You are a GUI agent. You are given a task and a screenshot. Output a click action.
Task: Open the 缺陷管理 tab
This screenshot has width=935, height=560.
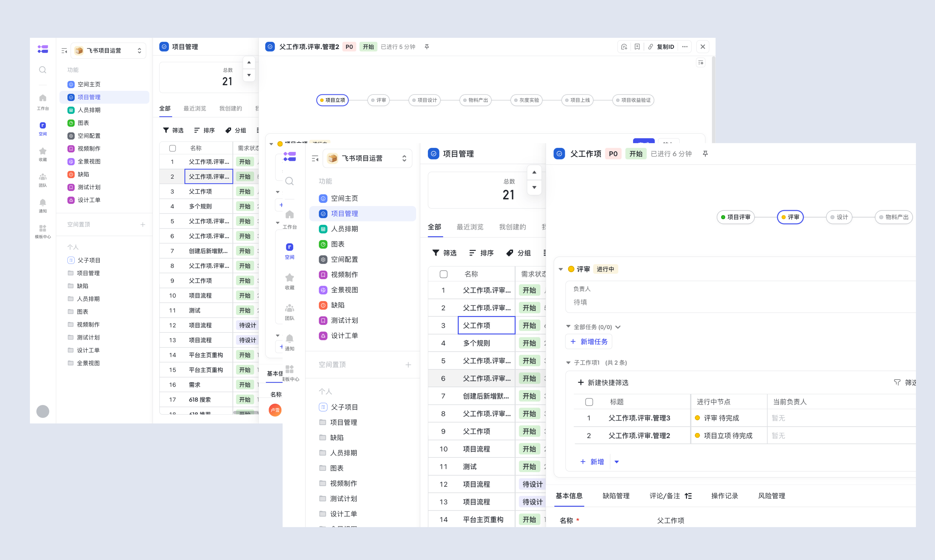pos(616,496)
